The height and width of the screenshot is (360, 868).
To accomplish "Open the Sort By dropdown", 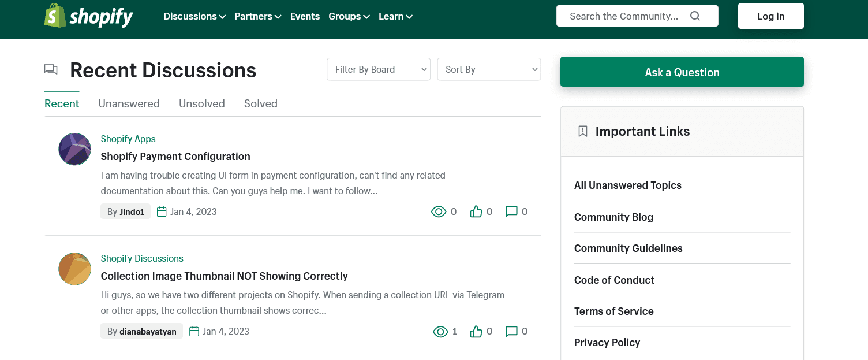I will pos(489,69).
